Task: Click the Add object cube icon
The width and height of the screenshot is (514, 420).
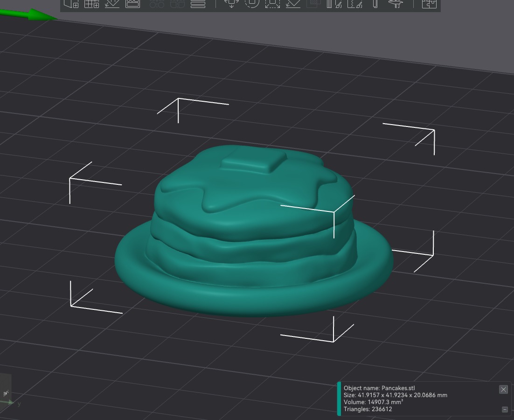Action: point(71,3)
